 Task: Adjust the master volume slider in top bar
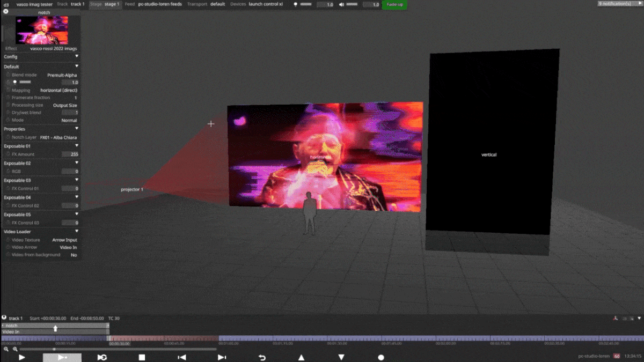pyautogui.click(x=352, y=4)
